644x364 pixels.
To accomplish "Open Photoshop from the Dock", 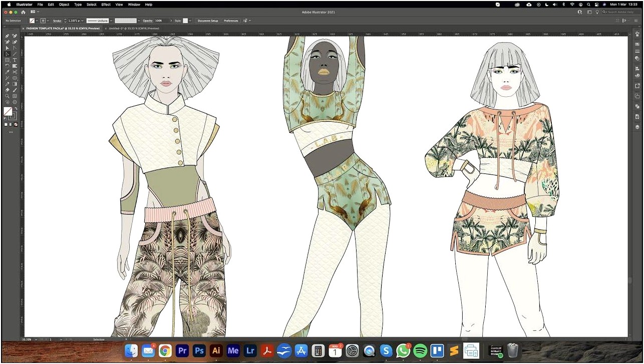I will pos(199,351).
